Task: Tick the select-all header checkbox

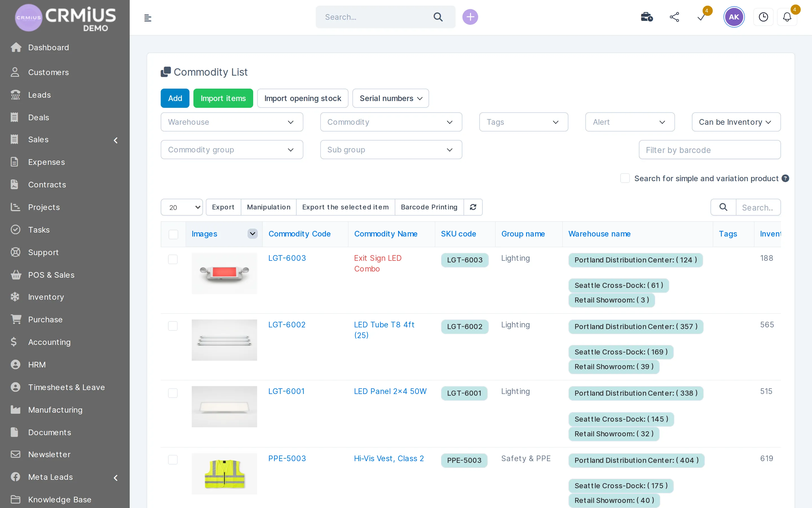Action: tap(173, 234)
